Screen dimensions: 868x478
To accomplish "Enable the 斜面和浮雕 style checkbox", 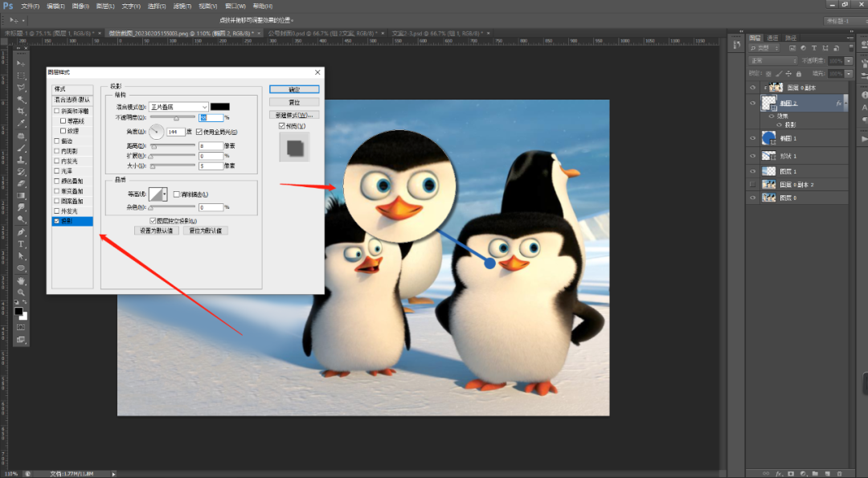I will click(56, 111).
